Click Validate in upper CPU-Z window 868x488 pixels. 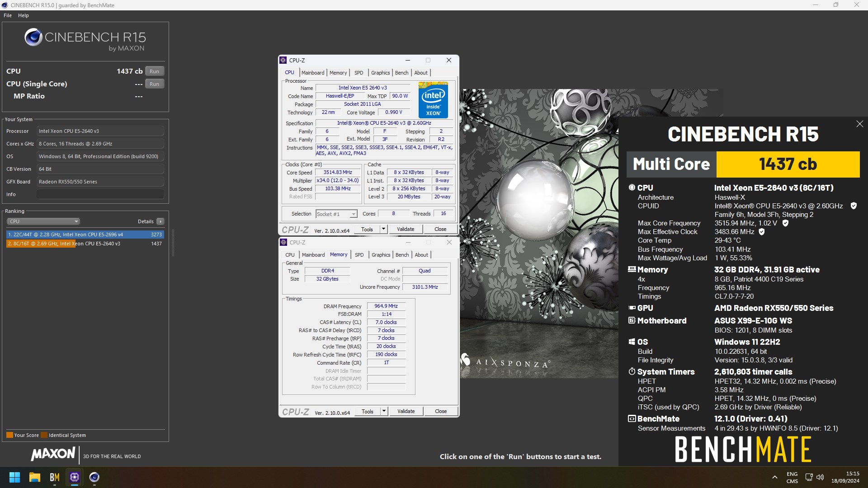tap(406, 229)
